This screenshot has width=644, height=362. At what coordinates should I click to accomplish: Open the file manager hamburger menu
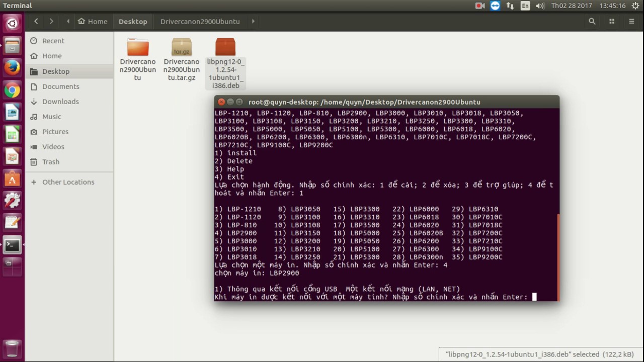(x=631, y=21)
